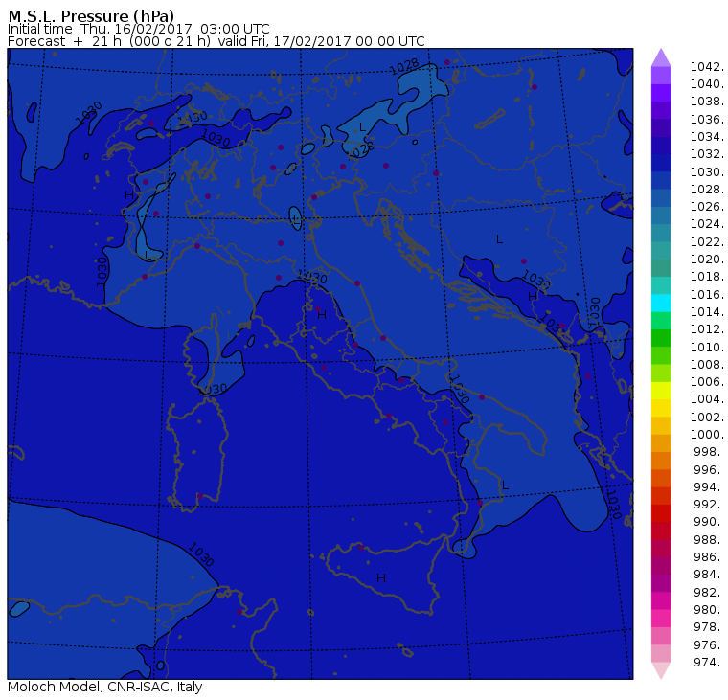The height and width of the screenshot is (700, 728).
Task: Click the '1008.' legend value
Action: [707, 365]
